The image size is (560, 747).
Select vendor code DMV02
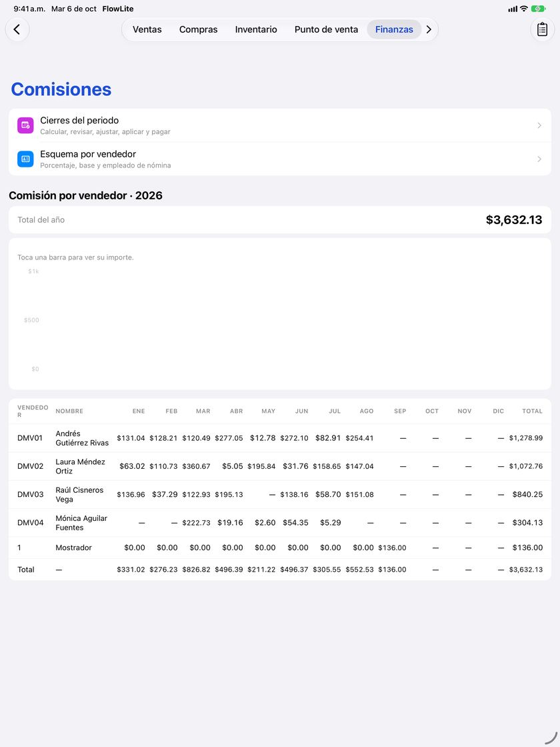[30, 466]
